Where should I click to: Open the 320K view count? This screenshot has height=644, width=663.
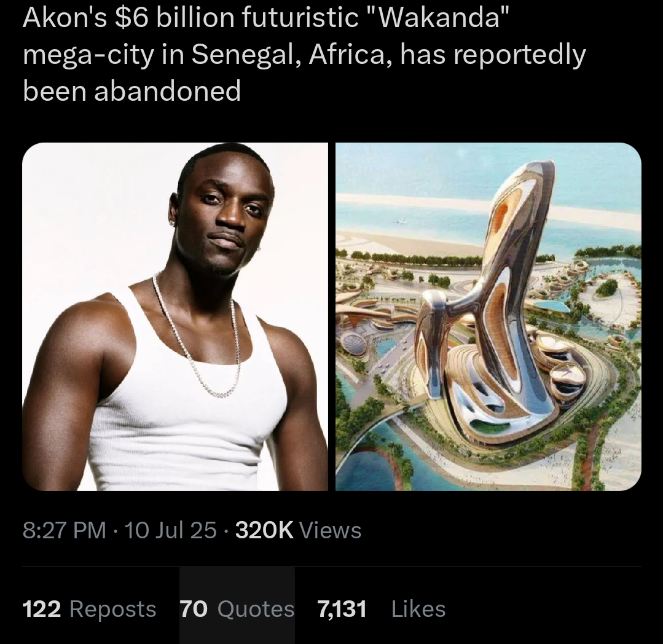tap(298, 530)
